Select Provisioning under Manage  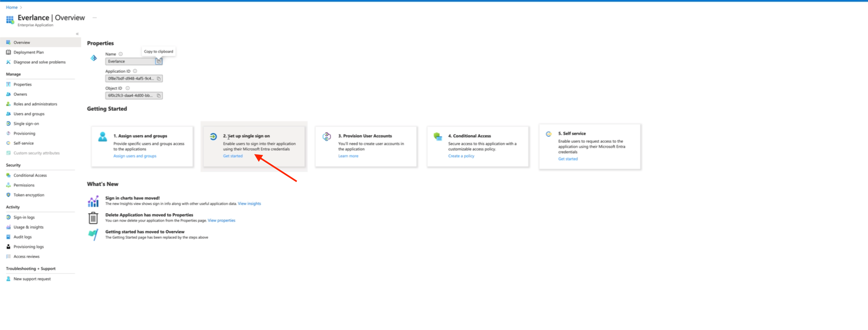click(x=25, y=133)
